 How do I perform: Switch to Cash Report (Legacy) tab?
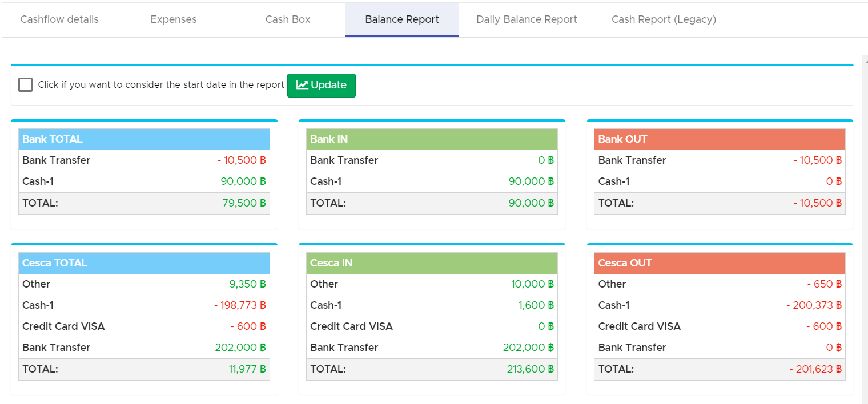point(664,19)
